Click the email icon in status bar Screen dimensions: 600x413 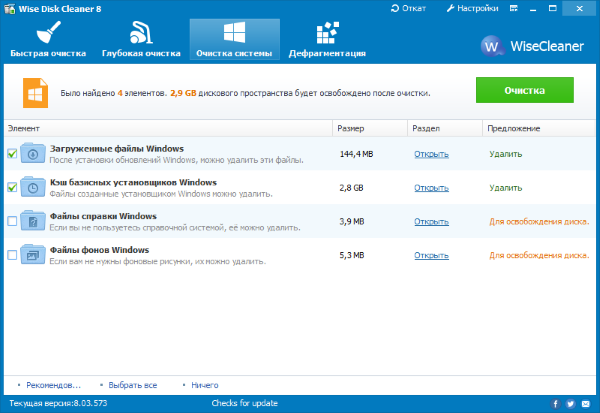pos(586,404)
